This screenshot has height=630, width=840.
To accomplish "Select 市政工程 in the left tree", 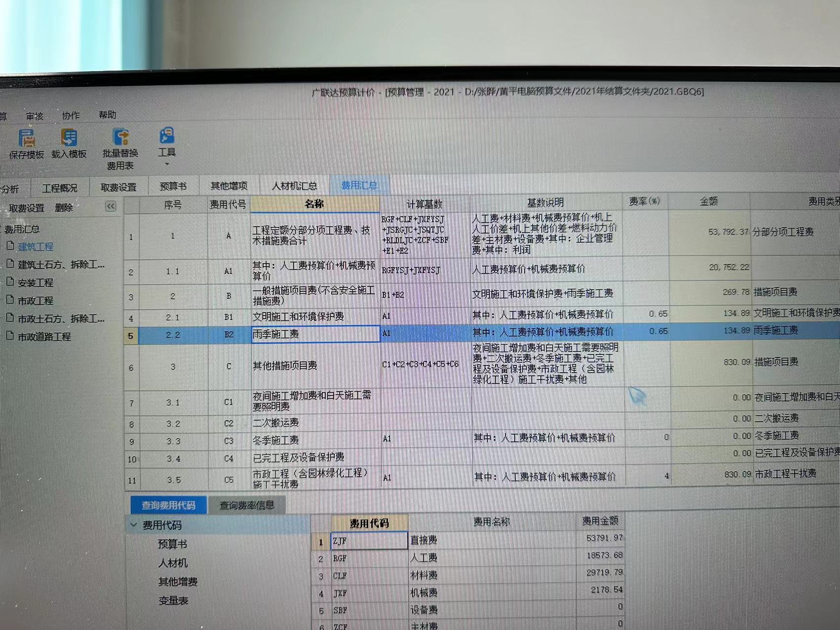I will tap(36, 301).
